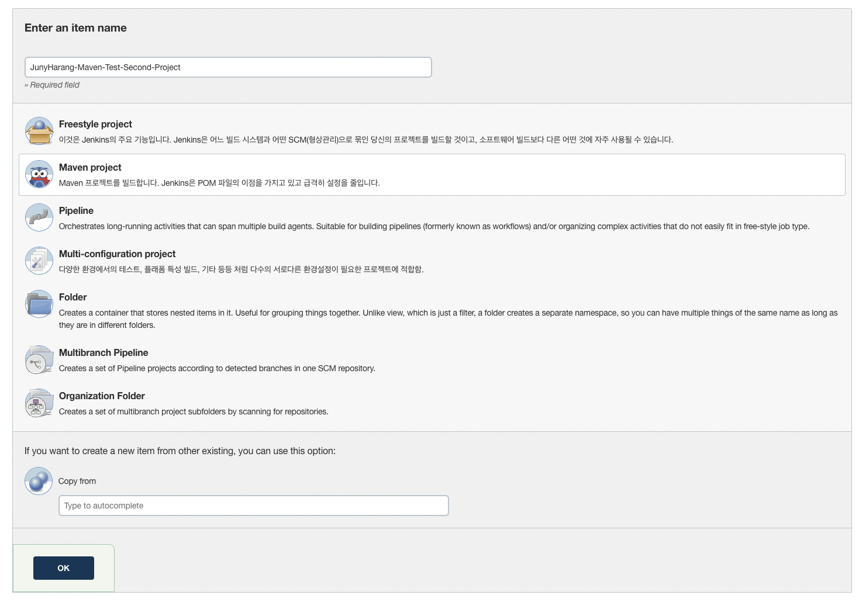The height and width of the screenshot is (616, 866).
Task: Select the Folder item title
Action: (73, 297)
